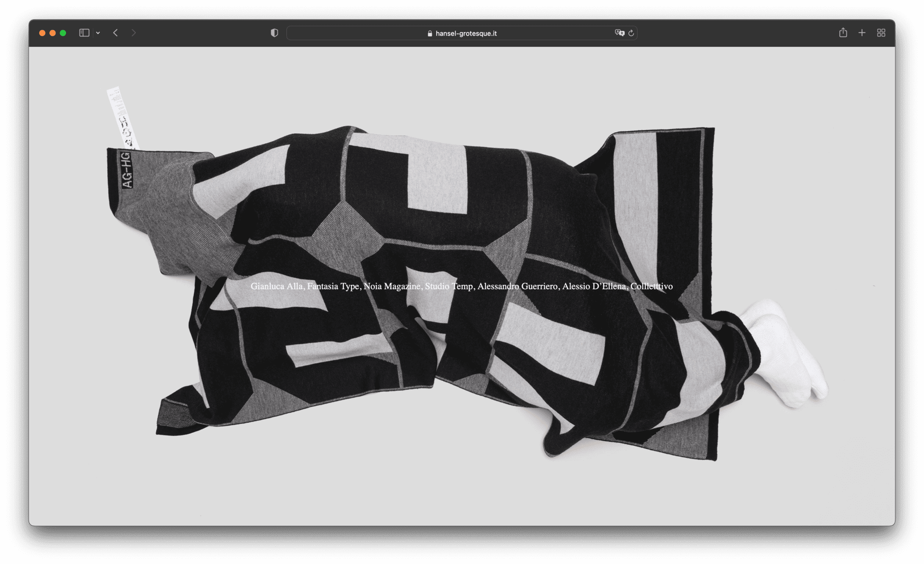924x564 pixels.
Task: Focus the hansel-grotesque.it address field
Action: (466, 33)
